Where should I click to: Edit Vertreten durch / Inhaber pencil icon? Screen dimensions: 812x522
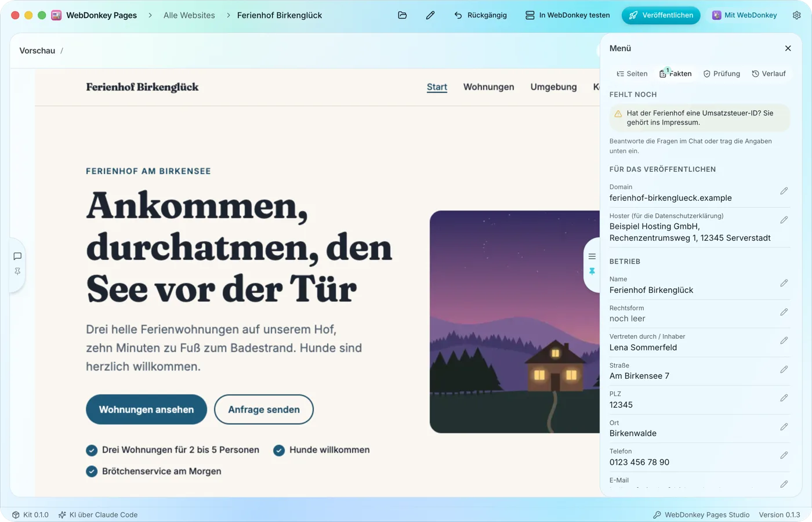tap(784, 340)
